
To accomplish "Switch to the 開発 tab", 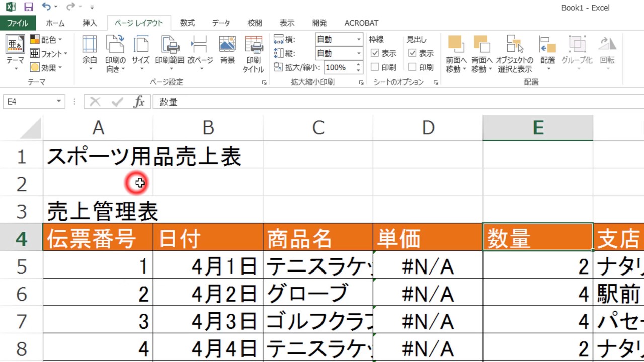I will pos(319,23).
